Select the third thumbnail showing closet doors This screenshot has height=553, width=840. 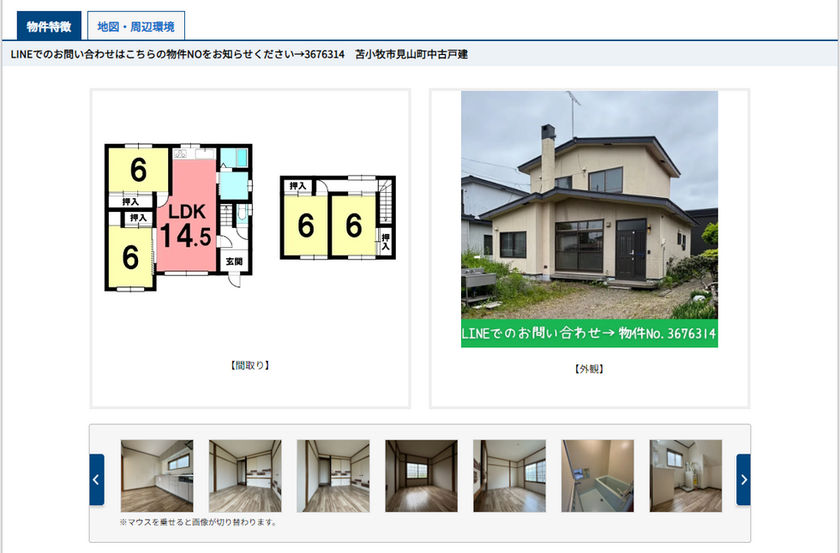333,476
